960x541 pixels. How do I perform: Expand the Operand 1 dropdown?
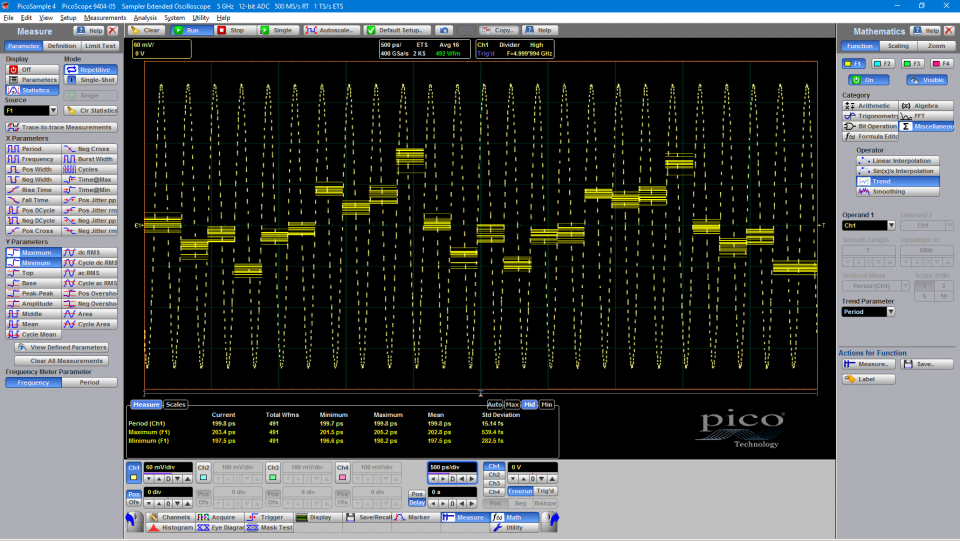pos(889,226)
